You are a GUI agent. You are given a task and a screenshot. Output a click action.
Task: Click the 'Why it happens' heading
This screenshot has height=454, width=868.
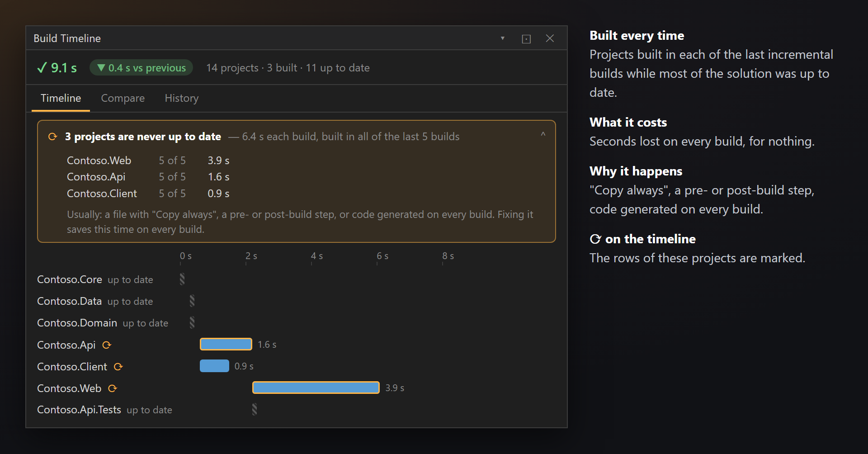636,171
